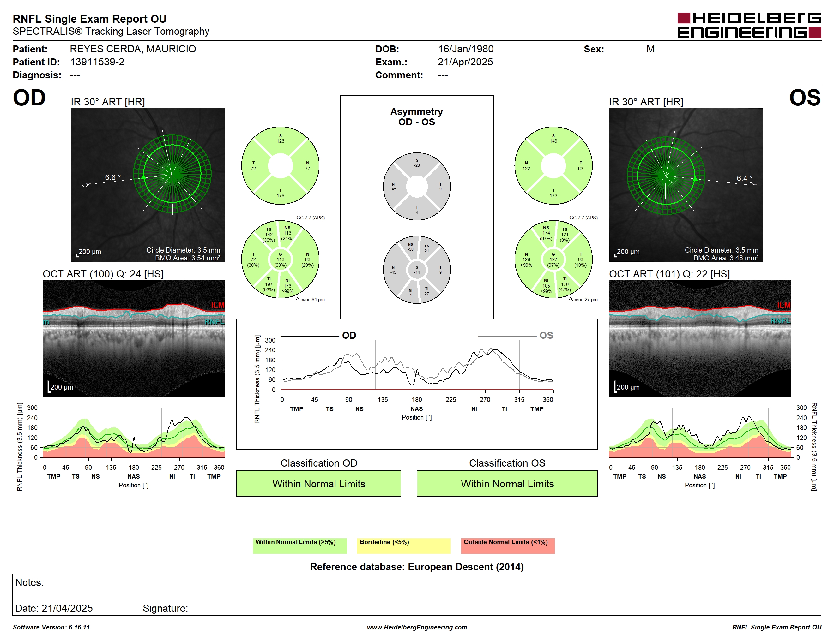Click the OS -6.4° fovea angle label
The width and height of the screenshot is (834, 644).
(x=743, y=178)
